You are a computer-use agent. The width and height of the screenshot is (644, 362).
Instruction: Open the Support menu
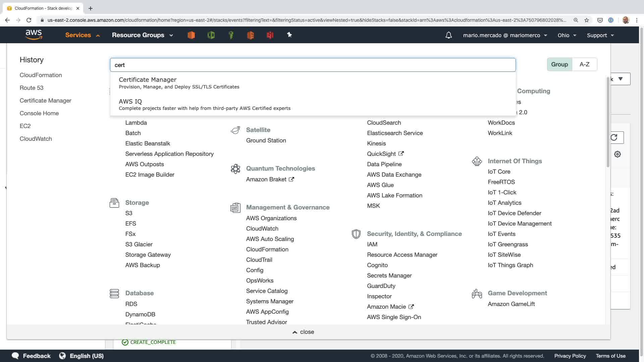[600, 35]
